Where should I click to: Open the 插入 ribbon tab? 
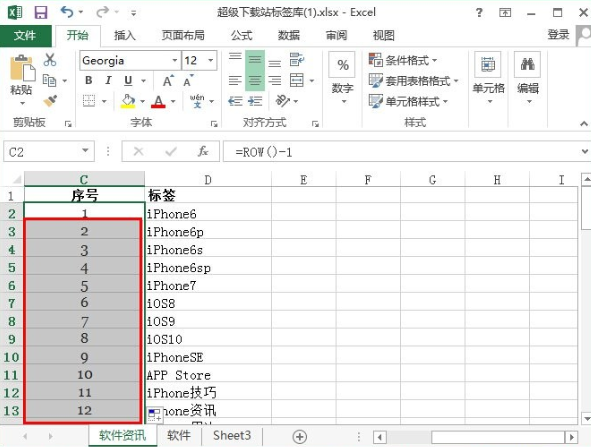click(125, 35)
